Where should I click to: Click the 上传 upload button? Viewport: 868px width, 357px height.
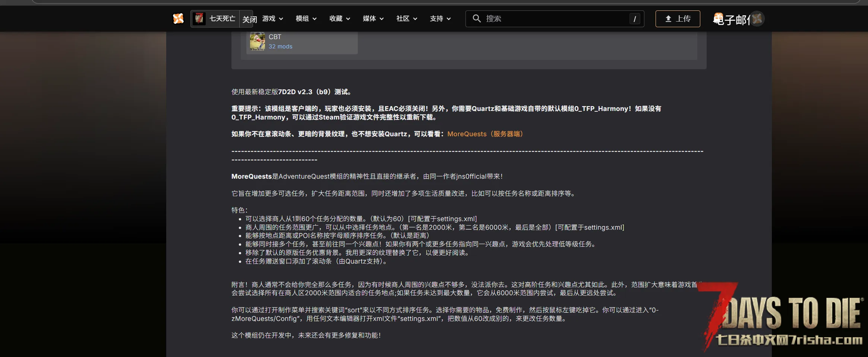coord(678,19)
